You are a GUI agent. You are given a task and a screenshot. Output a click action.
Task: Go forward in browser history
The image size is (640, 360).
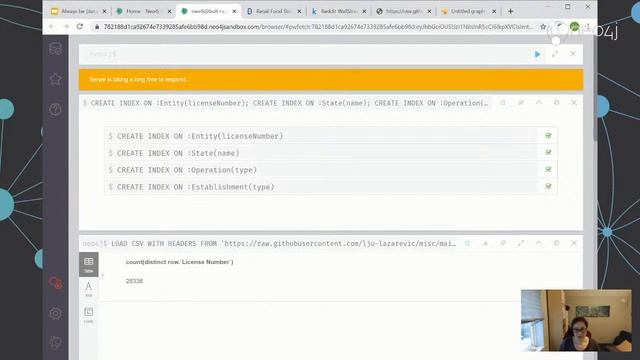[66, 27]
